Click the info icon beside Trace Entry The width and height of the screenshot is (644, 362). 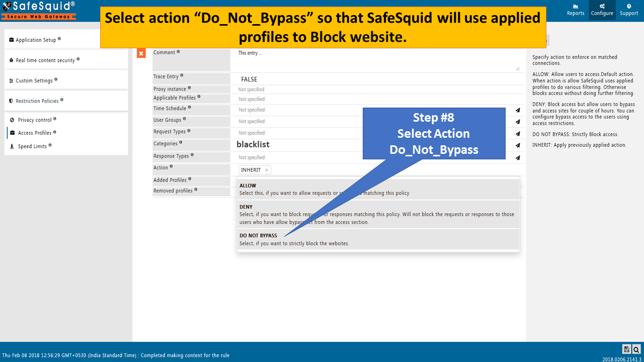click(182, 75)
